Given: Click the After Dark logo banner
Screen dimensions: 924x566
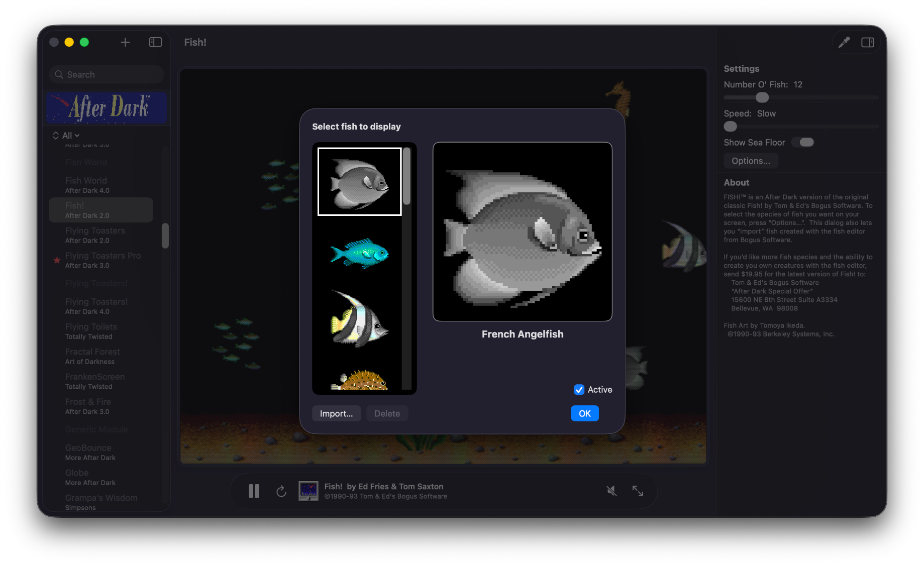Looking at the screenshot, I should 107,107.
